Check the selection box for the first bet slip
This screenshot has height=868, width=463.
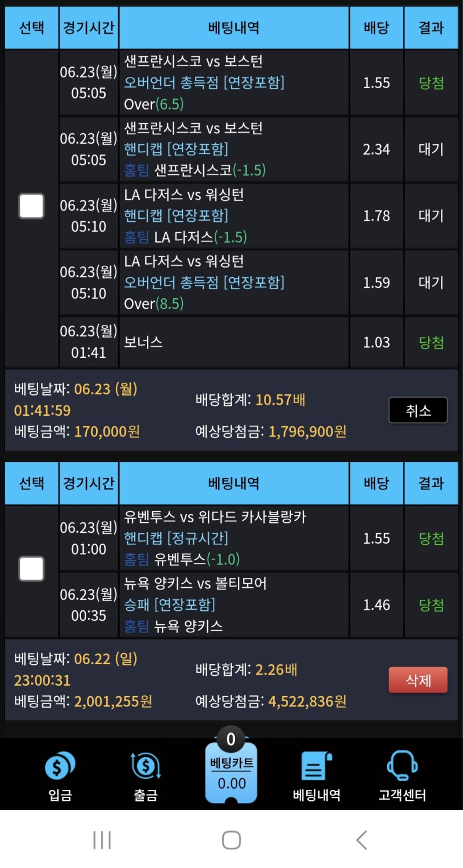[x=31, y=206]
